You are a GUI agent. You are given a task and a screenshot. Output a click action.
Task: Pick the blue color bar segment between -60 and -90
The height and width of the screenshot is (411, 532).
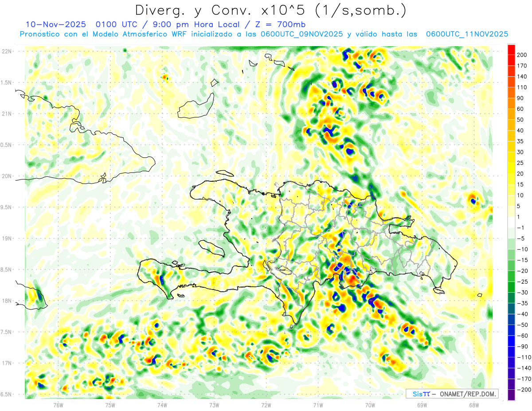tap(511, 341)
